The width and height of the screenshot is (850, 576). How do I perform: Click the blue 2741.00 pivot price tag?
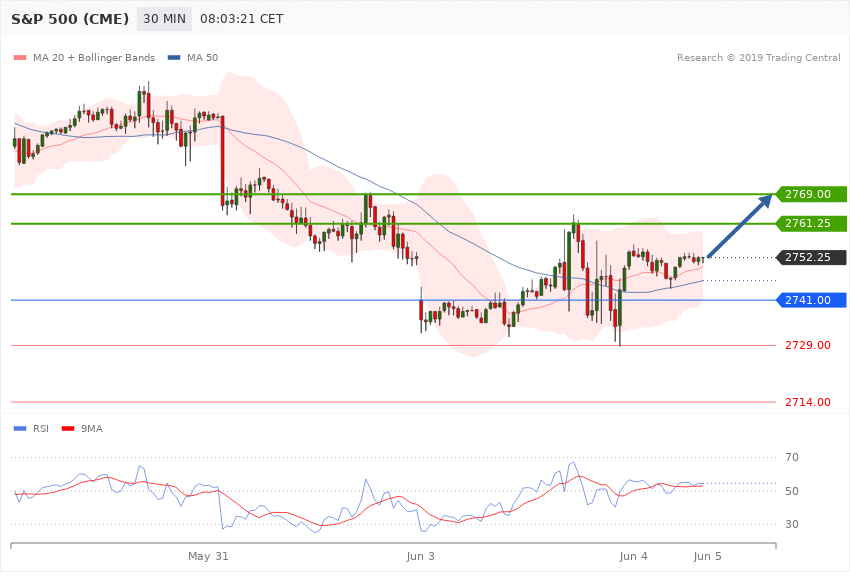click(811, 300)
